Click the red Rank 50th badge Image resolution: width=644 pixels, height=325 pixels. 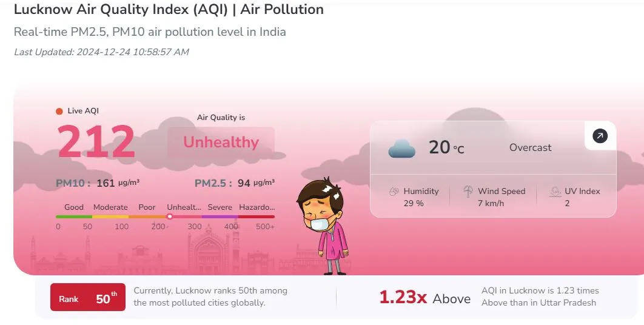coord(88,298)
